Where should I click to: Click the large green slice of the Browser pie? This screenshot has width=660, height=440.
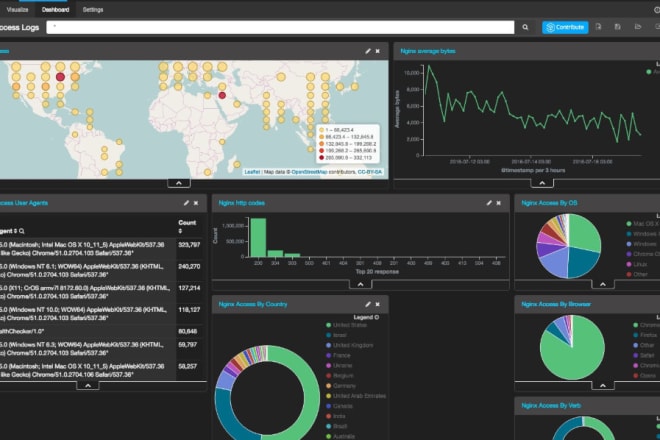(x=577, y=358)
